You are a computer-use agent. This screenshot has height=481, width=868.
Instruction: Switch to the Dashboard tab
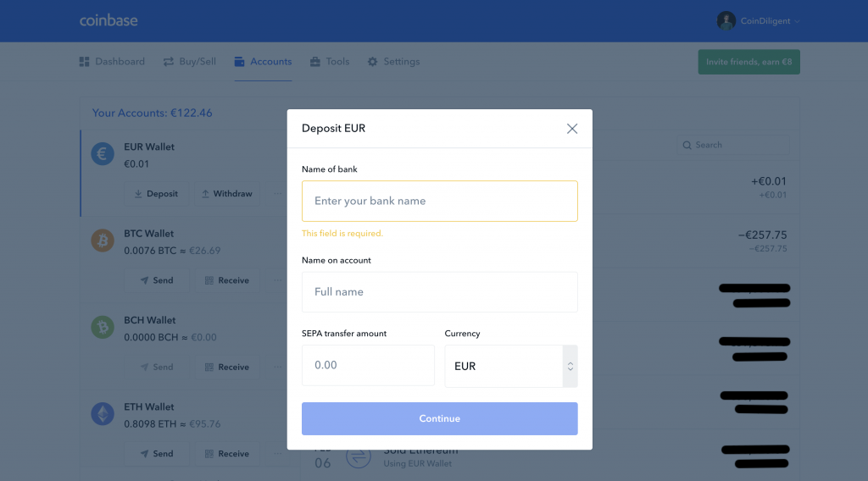112,62
